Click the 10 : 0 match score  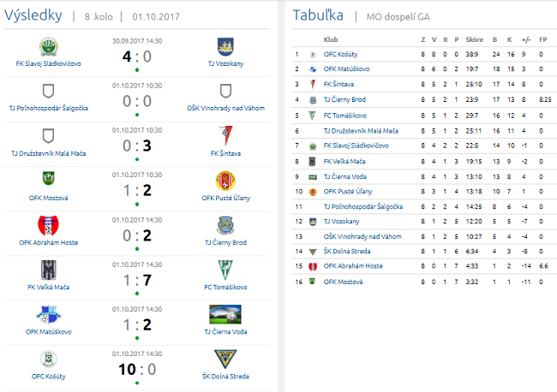137,369
